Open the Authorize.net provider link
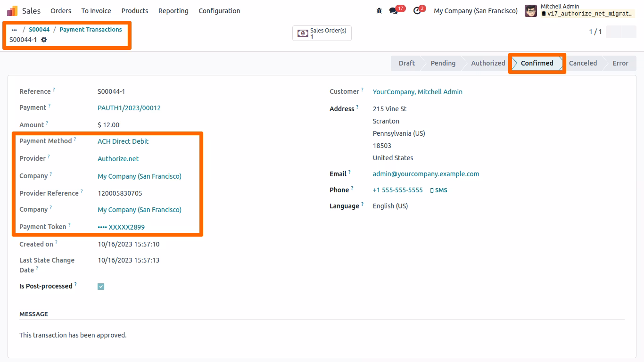644x362 pixels. 118,159
